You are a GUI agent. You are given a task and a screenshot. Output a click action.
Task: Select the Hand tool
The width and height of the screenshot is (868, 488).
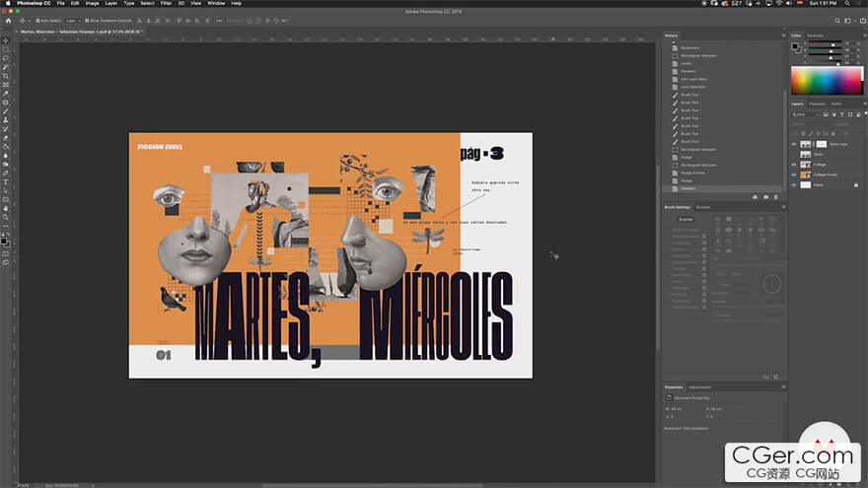click(x=6, y=209)
